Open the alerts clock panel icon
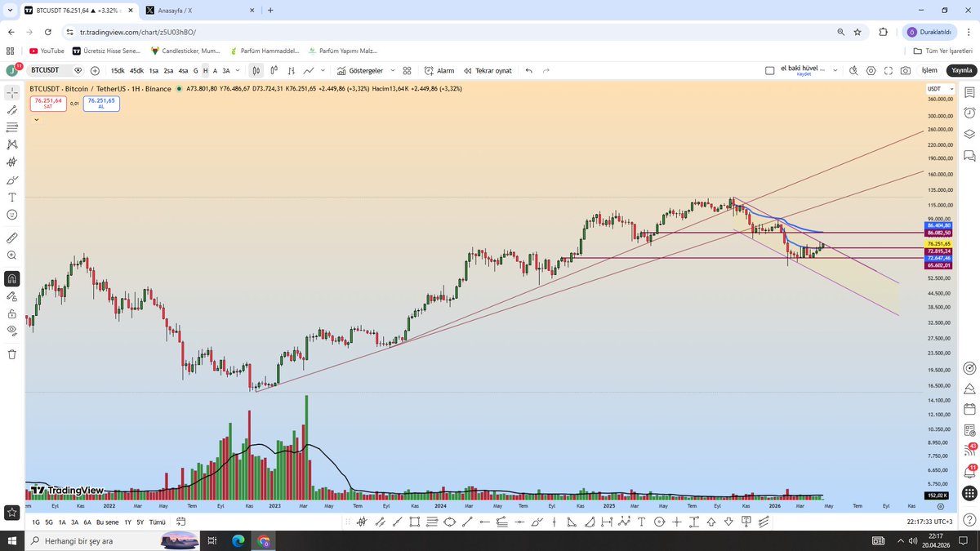The width and height of the screenshot is (980, 551). 969,113
